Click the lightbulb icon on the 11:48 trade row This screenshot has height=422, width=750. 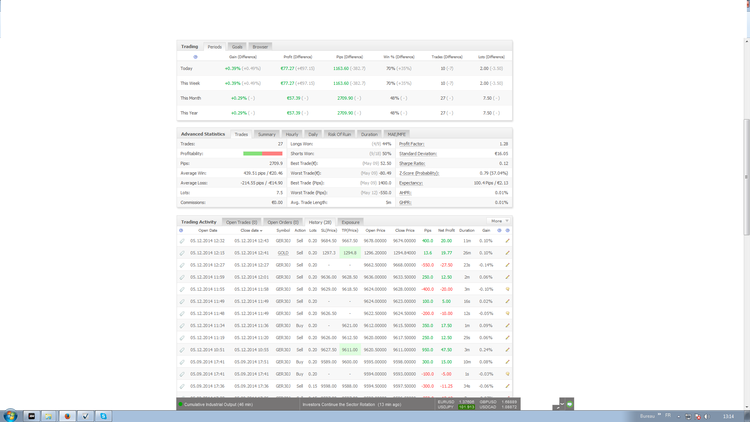507,313
